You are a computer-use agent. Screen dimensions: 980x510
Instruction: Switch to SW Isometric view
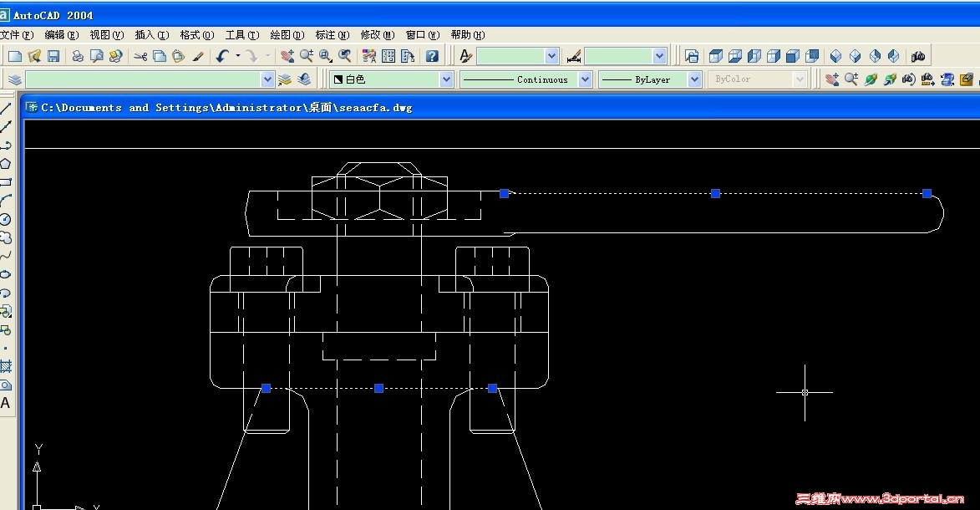click(x=835, y=56)
